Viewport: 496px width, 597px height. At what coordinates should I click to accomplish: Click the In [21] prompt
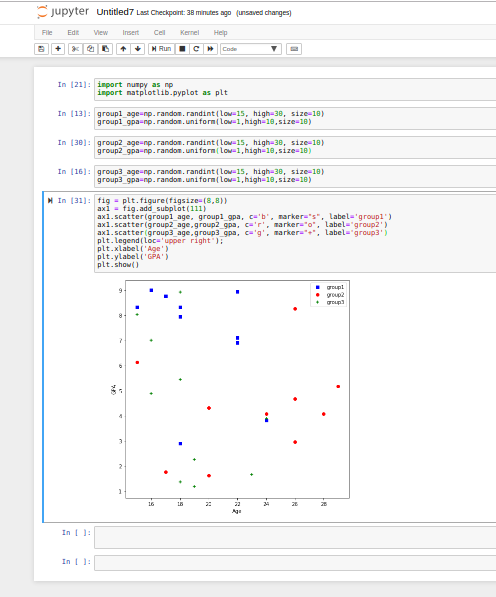[74, 85]
